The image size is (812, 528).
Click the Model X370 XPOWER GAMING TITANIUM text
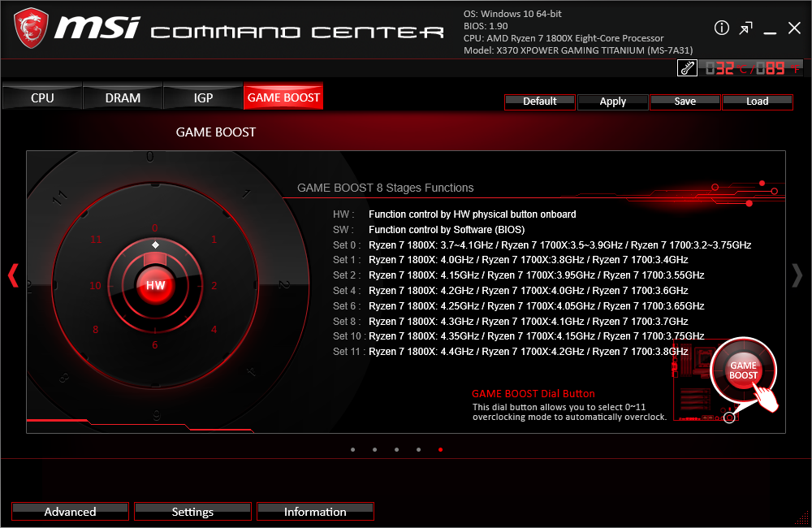pyautogui.click(x=578, y=50)
